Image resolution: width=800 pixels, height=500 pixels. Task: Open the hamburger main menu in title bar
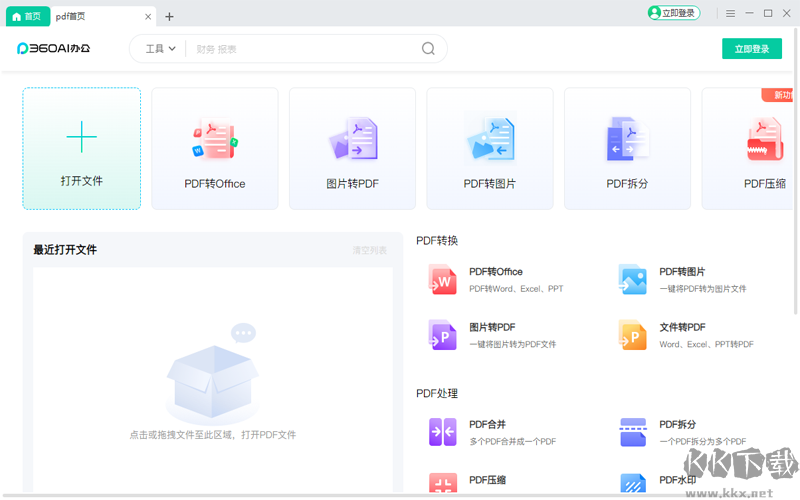[x=730, y=13]
